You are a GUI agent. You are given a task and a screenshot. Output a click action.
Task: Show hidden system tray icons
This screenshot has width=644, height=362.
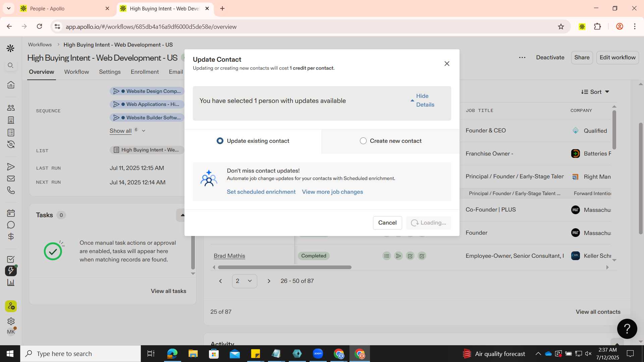tap(538, 354)
